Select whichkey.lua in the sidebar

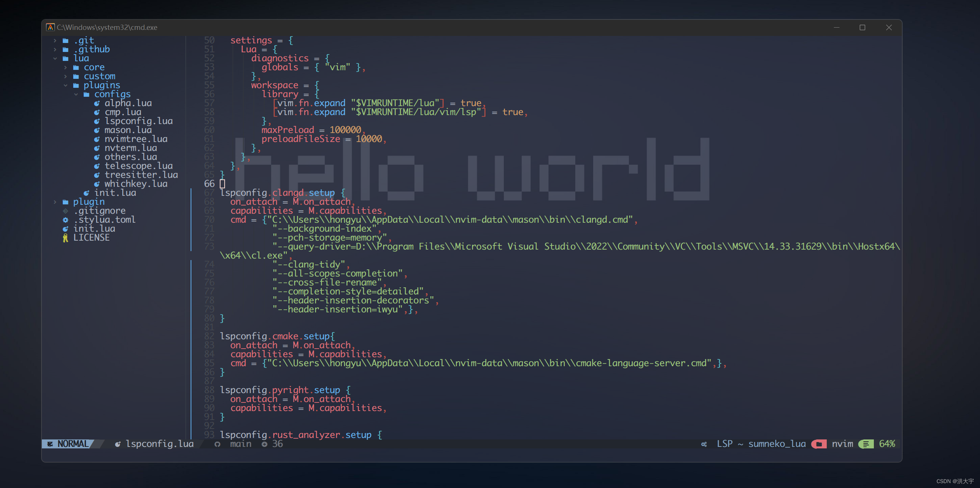[136, 183]
